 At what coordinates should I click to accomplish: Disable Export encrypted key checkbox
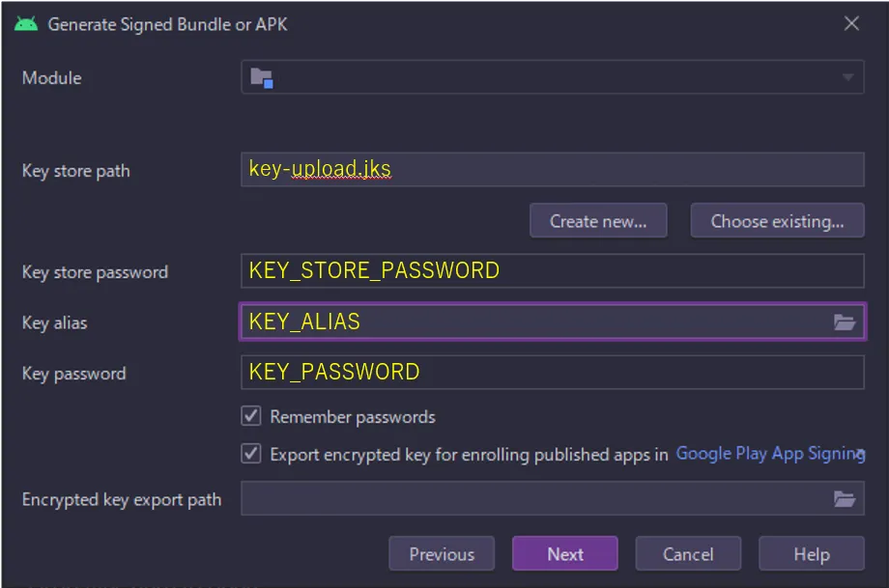251,454
